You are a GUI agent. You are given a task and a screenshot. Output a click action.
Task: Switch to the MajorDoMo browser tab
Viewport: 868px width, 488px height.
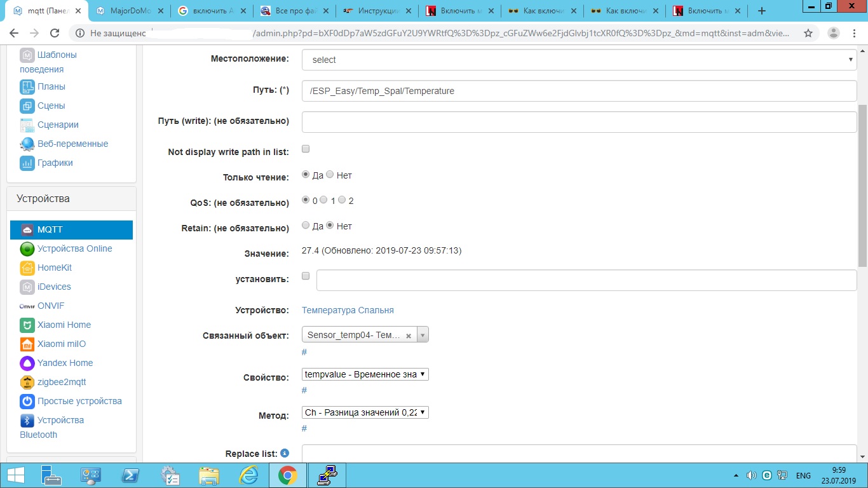coord(130,11)
